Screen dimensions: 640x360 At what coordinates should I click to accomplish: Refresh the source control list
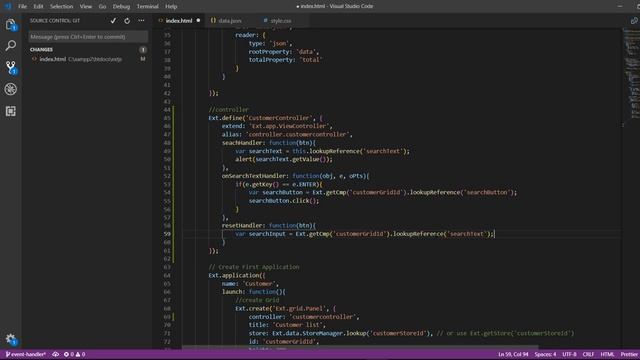(127, 20)
